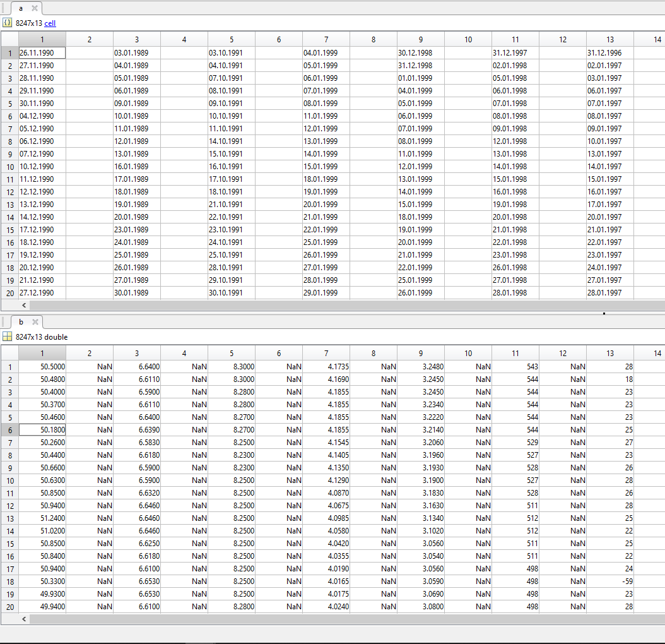The width and height of the screenshot is (665, 644).
Task: Select cell containing 50.5000 in table b
Action: [42, 366]
